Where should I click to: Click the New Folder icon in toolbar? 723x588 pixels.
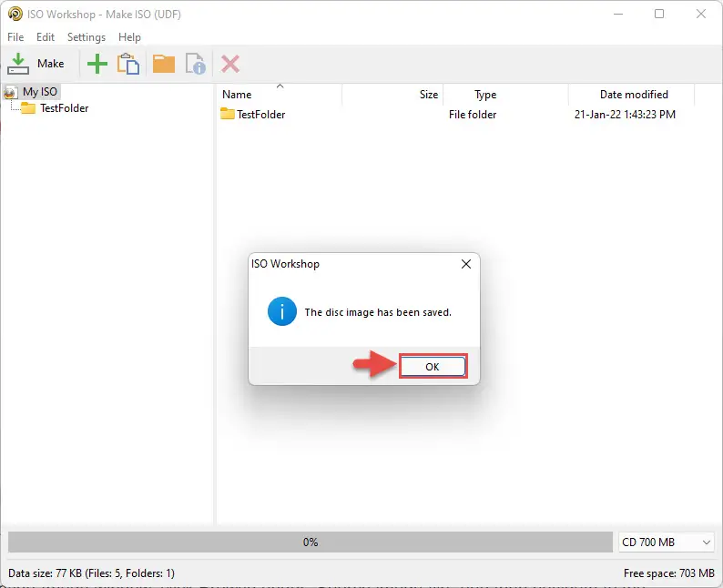click(164, 64)
